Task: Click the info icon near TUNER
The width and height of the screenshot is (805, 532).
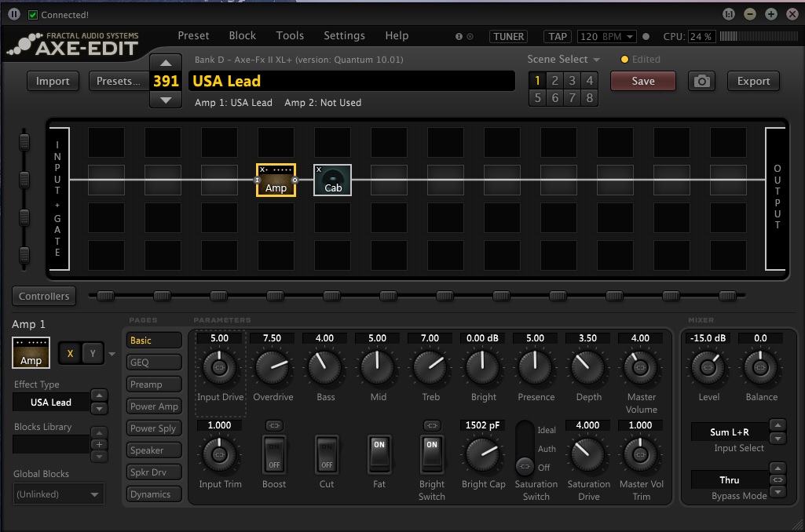Action: [x=459, y=36]
